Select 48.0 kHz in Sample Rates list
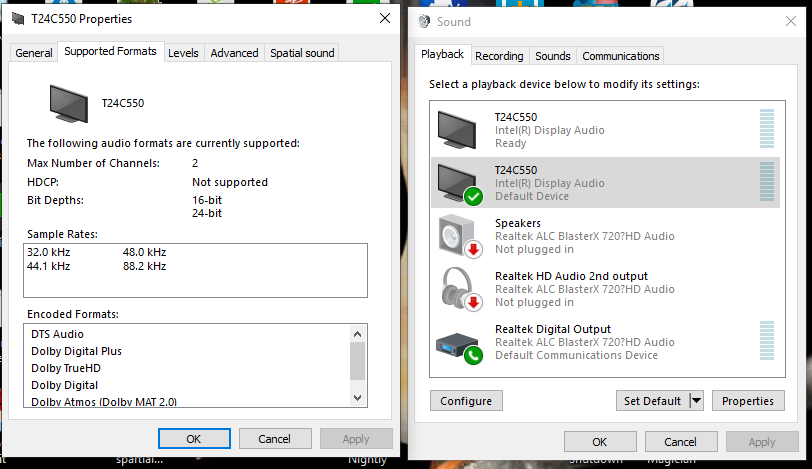The image size is (812, 469). coord(144,252)
